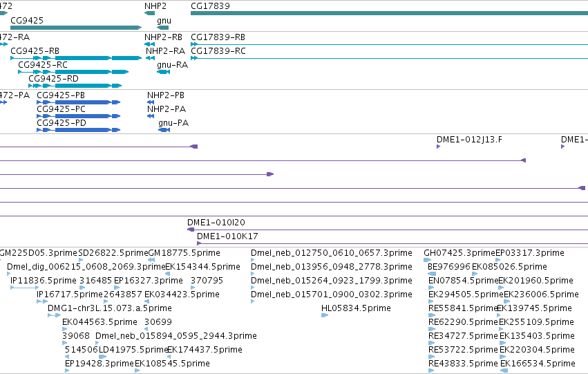The image size is (588, 374).
Task: Select the IP16717.5prime EST label
Action: pyautogui.click(x=70, y=294)
